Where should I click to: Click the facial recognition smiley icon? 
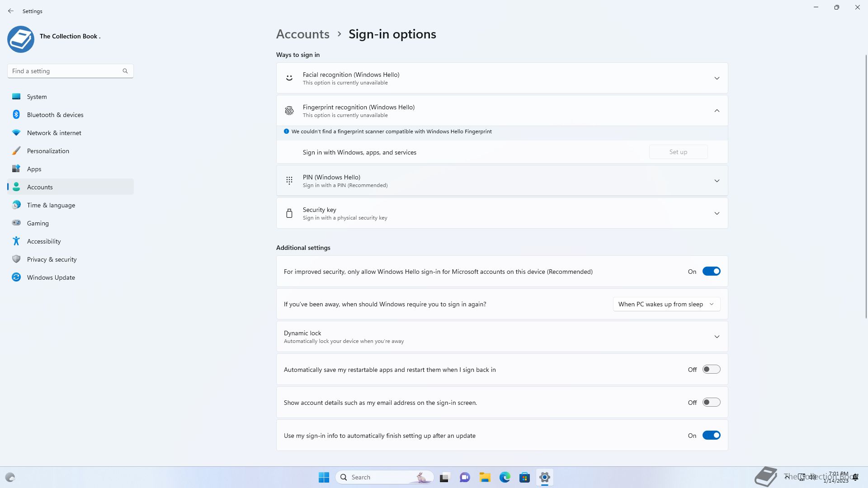pyautogui.click(x=289, y=78)
